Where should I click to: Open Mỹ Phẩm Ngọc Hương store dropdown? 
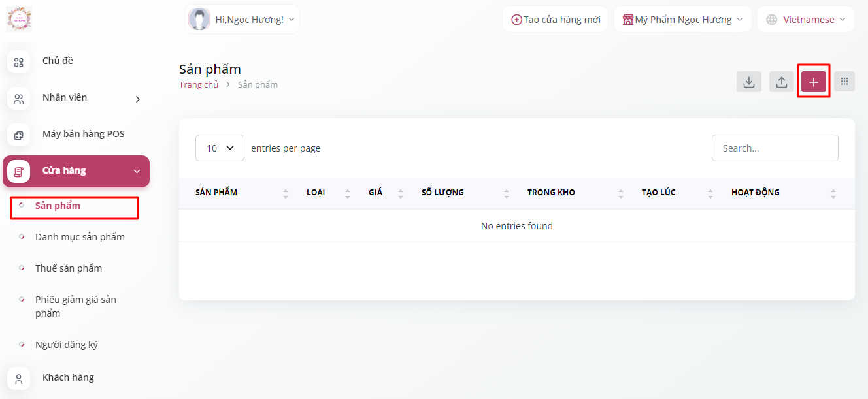682,20
